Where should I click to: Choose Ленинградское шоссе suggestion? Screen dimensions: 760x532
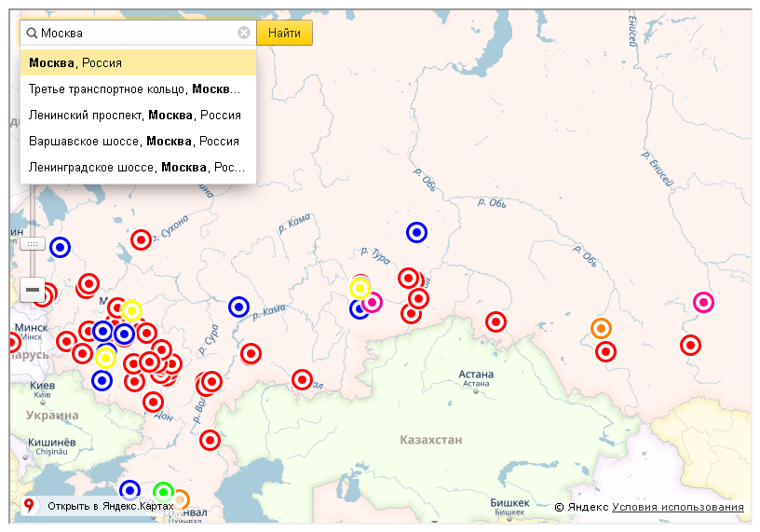point(138,168)
